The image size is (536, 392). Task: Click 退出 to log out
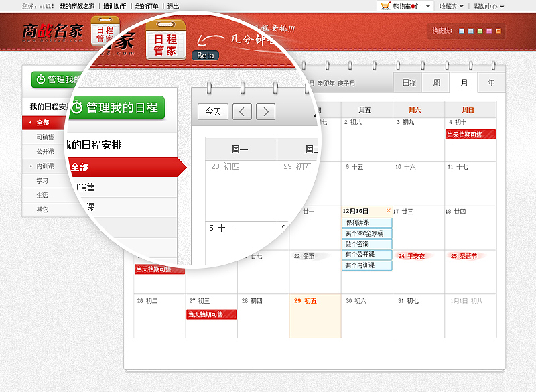[x=173, y=6]
